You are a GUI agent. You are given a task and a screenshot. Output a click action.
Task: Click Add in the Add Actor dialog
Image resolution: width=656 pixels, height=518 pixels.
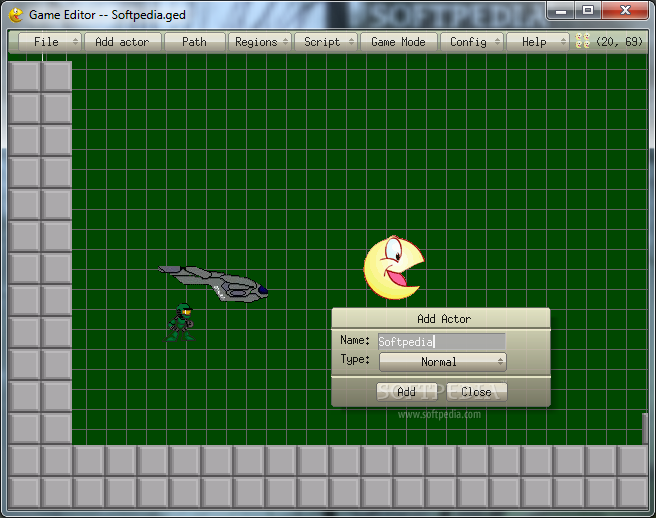(406, 392)
